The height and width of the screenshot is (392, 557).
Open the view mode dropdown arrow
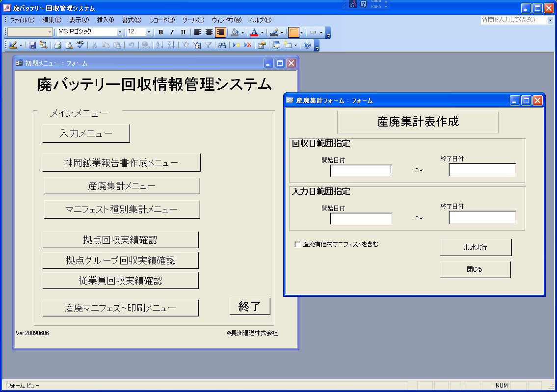[21, 45]
